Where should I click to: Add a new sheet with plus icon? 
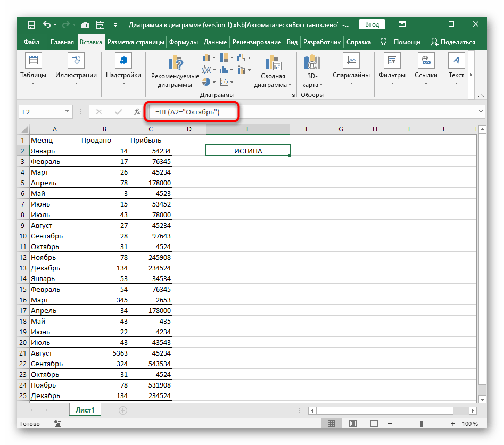coord(123,410)
